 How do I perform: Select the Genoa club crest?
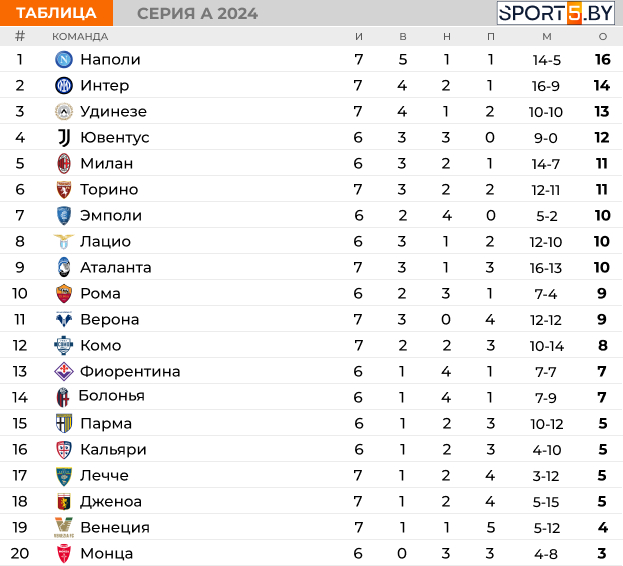coord(64,501)
